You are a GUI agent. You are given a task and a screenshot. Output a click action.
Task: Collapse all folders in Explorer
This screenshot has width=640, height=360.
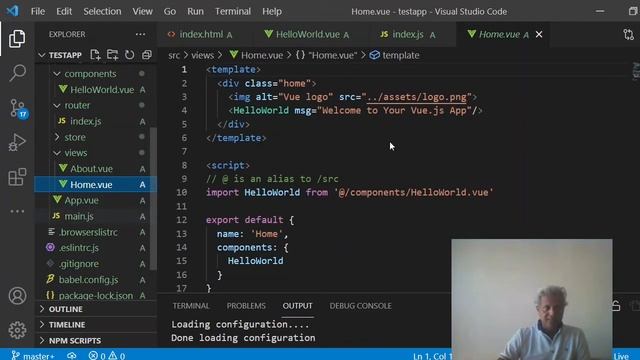tap(147, 55)
